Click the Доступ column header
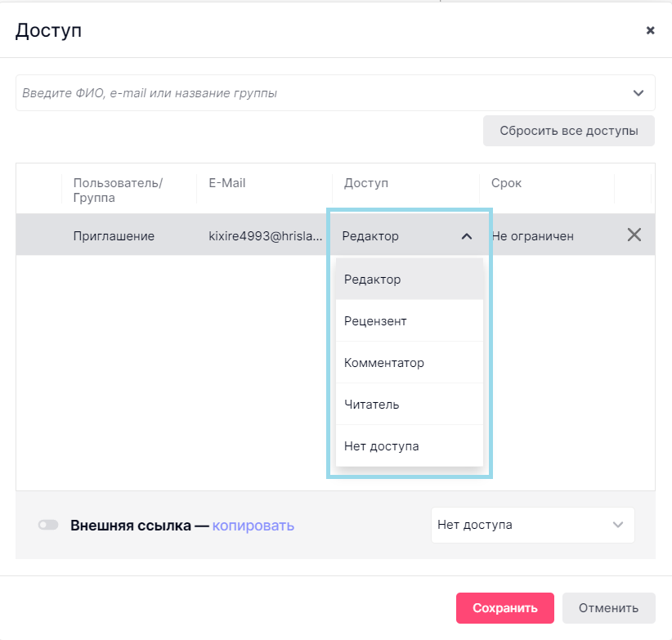Image resolution: width=672 pixels, height=640 pixels. coord(366,183)
